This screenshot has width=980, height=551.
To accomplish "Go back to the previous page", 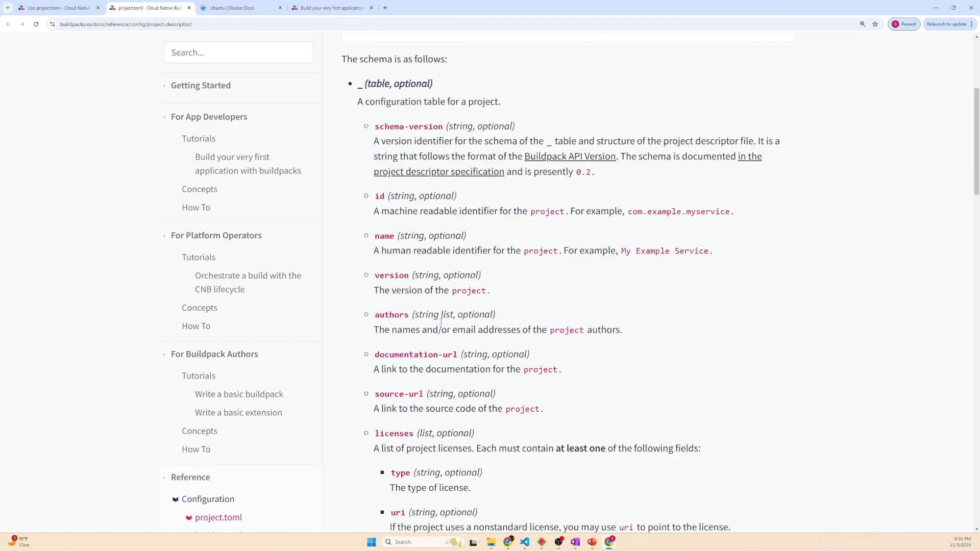I will [9, 24].
